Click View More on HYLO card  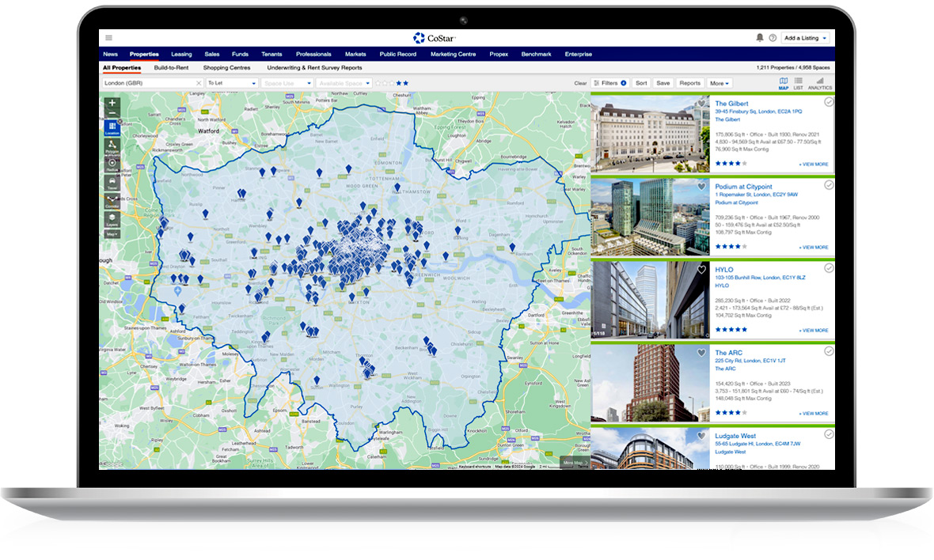click(x=814, y=331)
